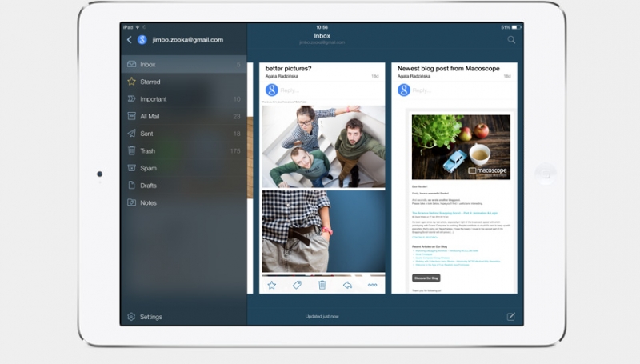Open the Trash folder
Screen dimensions: 640x364
tap(184, 151)
